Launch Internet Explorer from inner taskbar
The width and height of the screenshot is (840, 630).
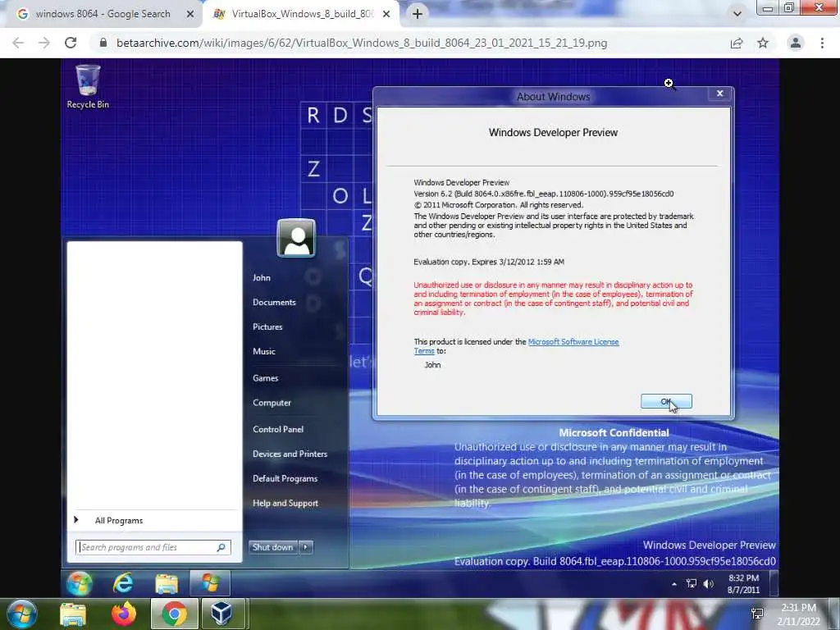click(x=123, y=583)
